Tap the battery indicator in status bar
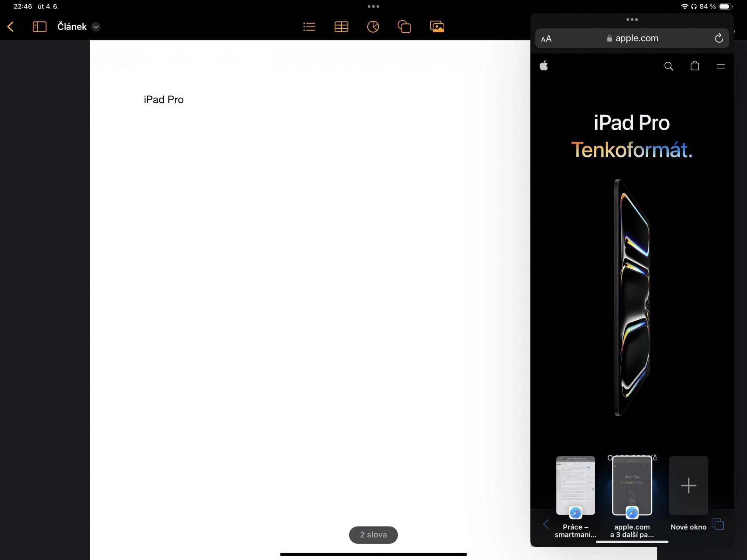 pyautogui.click(x=726, y=6)
